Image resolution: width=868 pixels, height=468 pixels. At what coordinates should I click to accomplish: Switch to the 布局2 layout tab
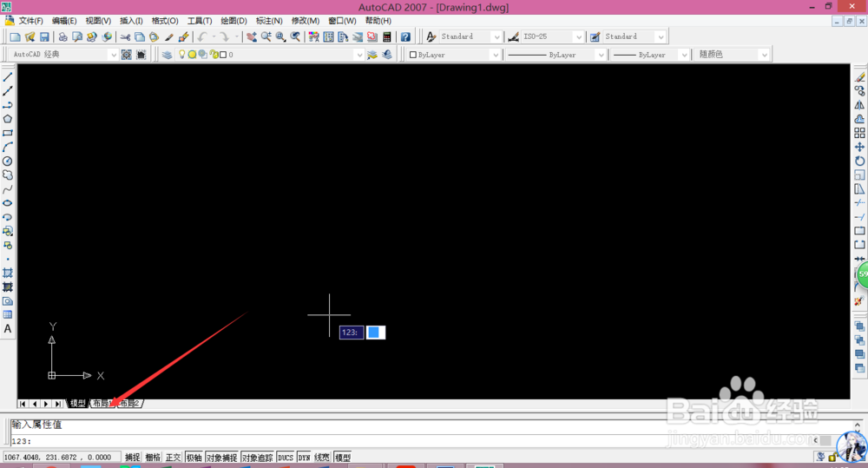coord(130,403)
